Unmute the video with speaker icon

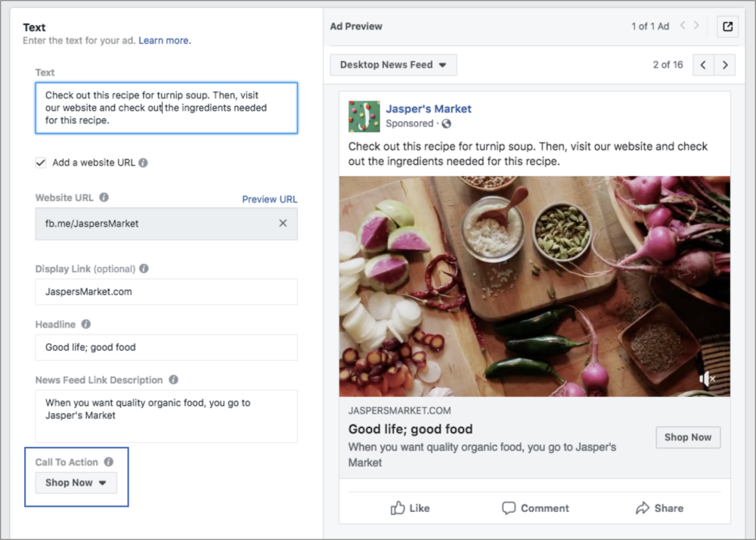[x=706, y=379]
